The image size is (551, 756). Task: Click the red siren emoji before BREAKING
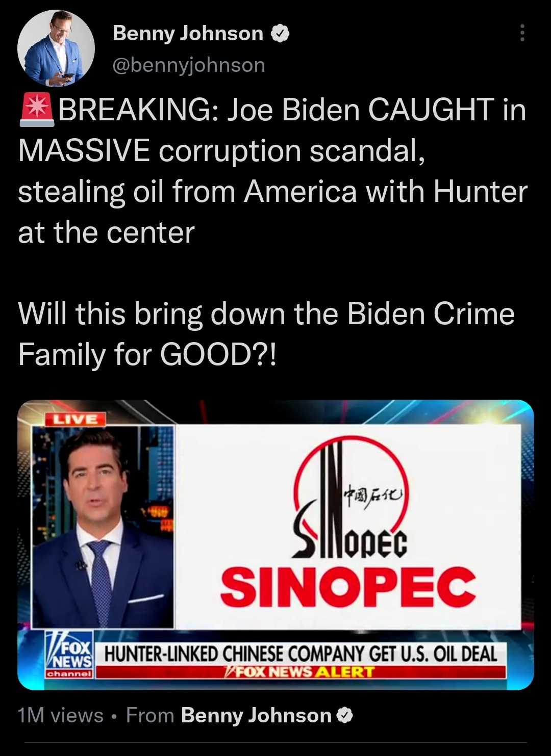[x=37, y=110]
